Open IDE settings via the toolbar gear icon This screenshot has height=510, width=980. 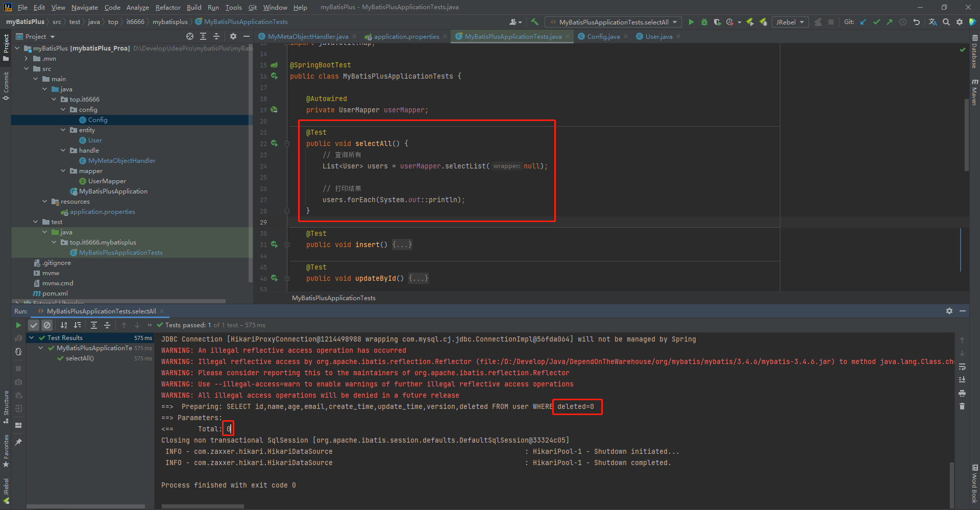tap(960, 22)
